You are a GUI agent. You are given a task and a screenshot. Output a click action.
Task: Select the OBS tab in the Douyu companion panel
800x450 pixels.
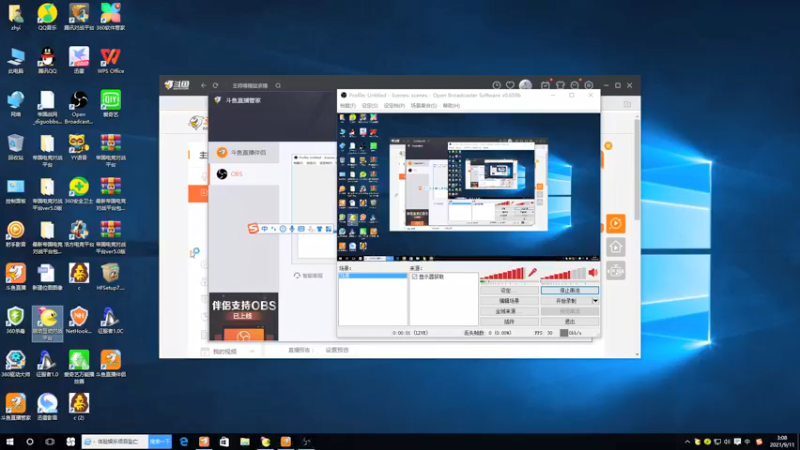tap(244, 174)
